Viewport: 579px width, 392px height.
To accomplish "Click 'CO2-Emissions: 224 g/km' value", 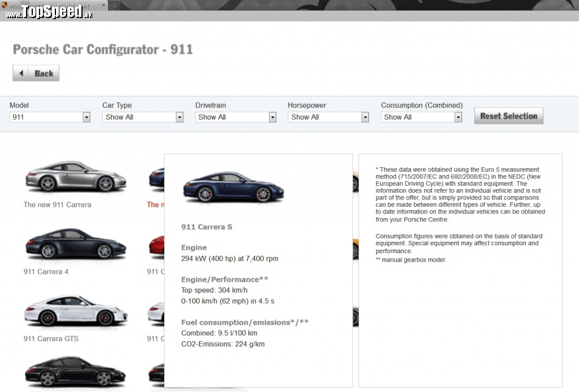I will coord(223,344).
